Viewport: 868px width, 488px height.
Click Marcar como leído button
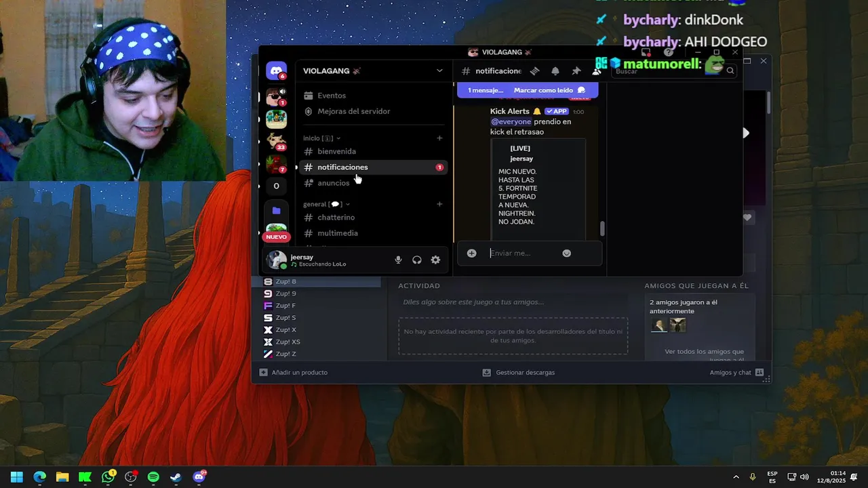point(549,90)
